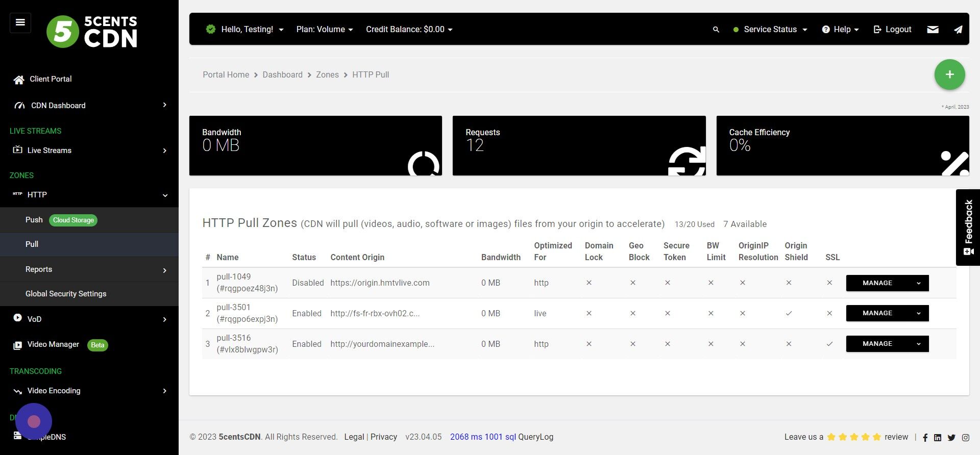The image size is (980, 455).
Task: Go to Client Portal
Action: point(51,79)
